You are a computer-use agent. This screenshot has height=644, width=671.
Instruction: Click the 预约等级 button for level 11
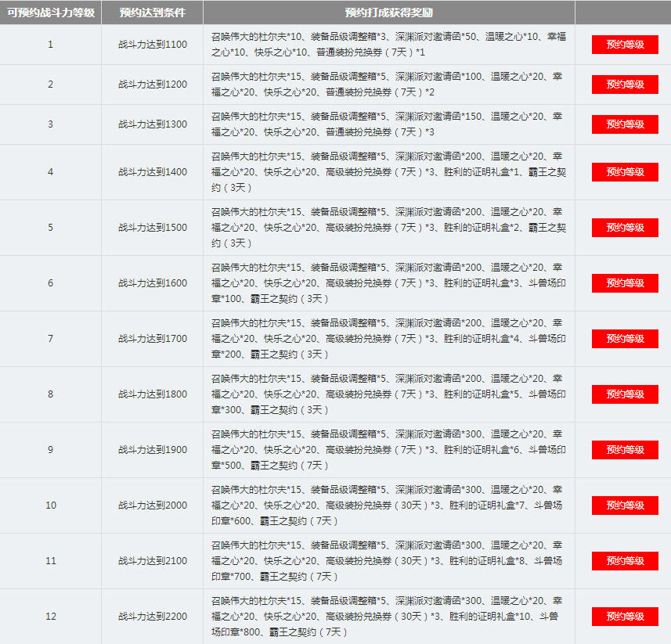click(624, 561)
